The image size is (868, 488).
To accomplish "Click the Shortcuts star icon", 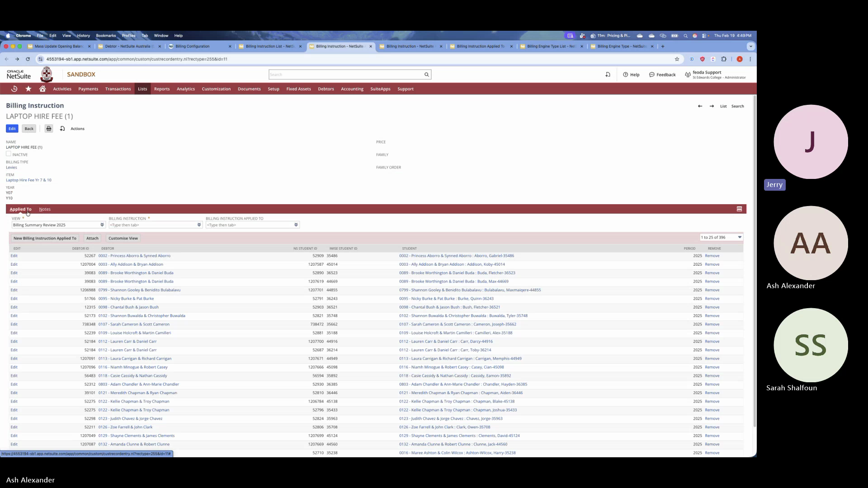I will (28, 89).
